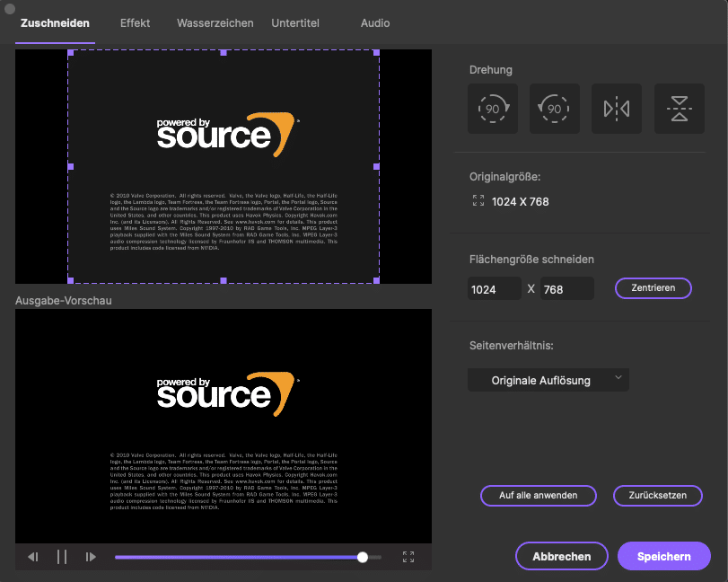Rotate video 90 degrees counterclockwise
Screen dimensions: 728x582
(x=555, y=109)
